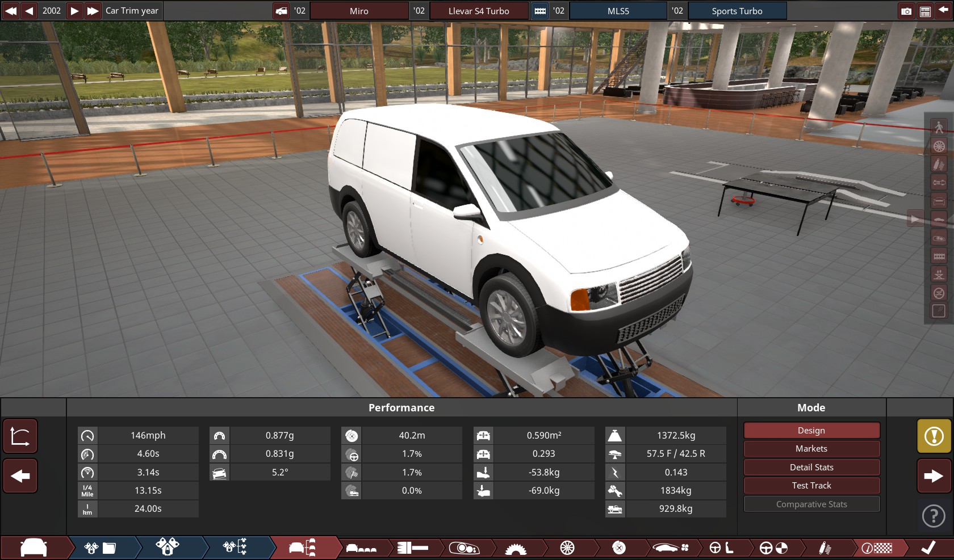
Task: Click the graph axes button at left
Action: (x=20, y=436)
